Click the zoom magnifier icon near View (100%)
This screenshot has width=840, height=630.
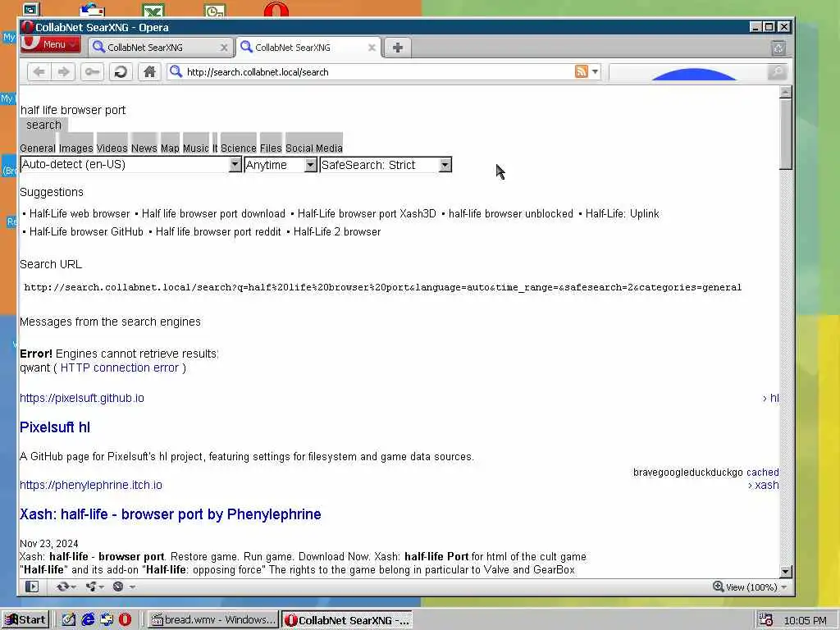719,587
